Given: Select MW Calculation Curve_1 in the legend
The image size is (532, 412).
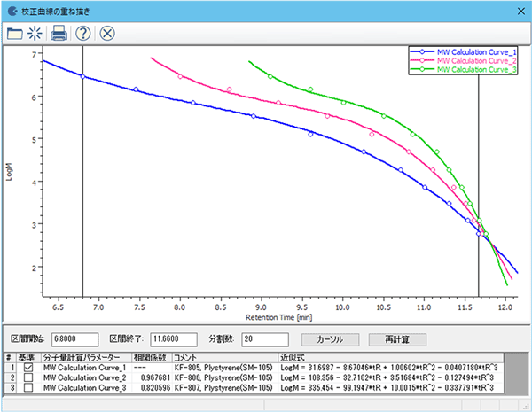Looking at the screenshot, I should [476, 51].
